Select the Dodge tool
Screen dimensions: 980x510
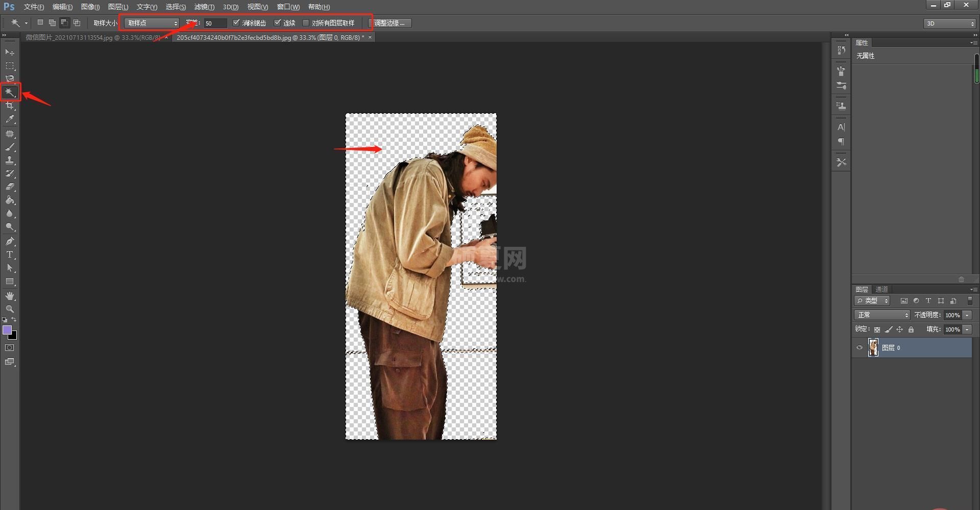tap(10, 226)
